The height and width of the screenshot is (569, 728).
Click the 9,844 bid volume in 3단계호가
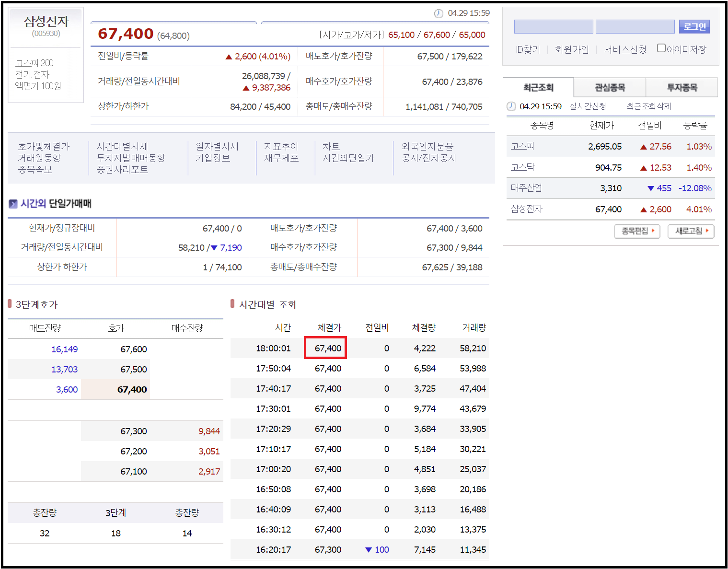pyautogui.click(x=209, y=431)
